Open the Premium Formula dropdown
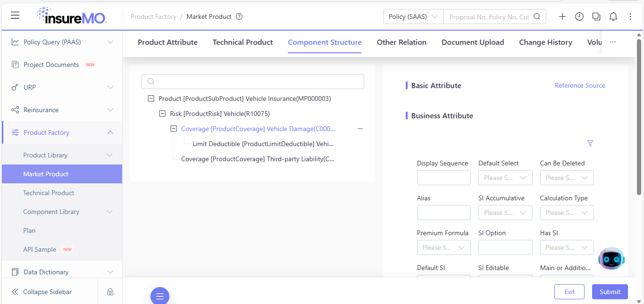644x304 pixels. pyautogui.click(x=444, y=247)
